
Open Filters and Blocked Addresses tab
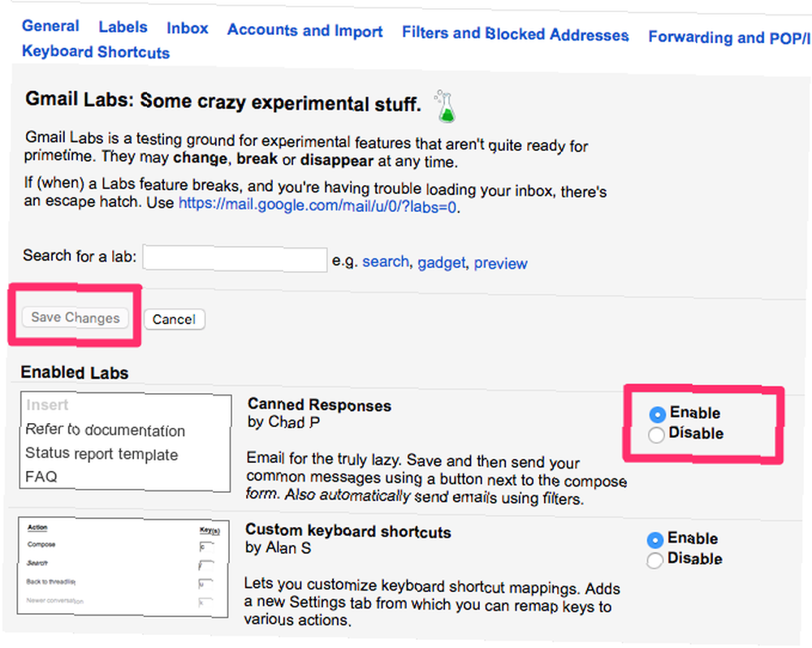[x=516, y=34]
